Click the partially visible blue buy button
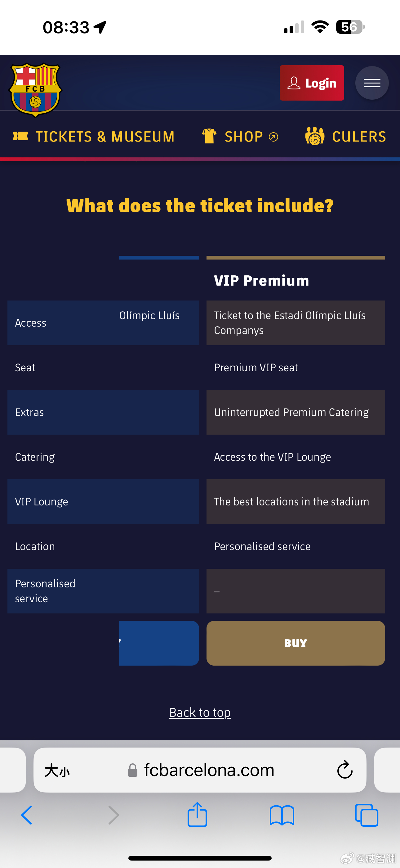 (x=159, y=643)
